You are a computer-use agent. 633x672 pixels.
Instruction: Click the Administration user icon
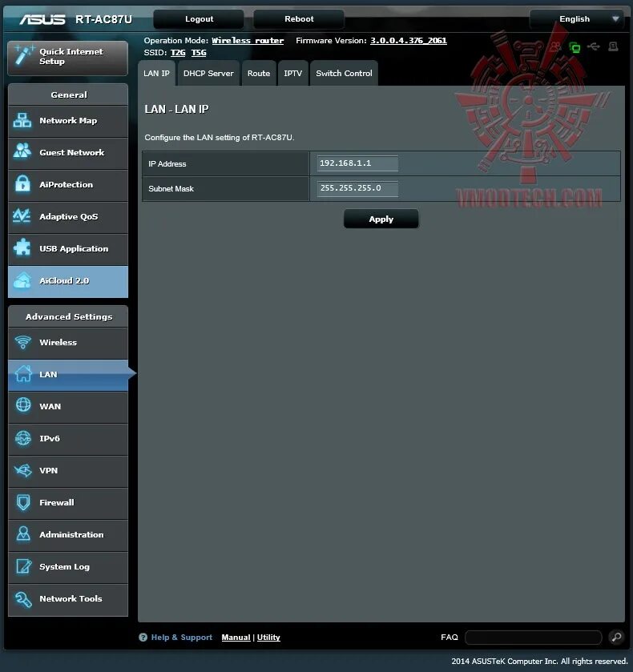[x=23, y=534]
